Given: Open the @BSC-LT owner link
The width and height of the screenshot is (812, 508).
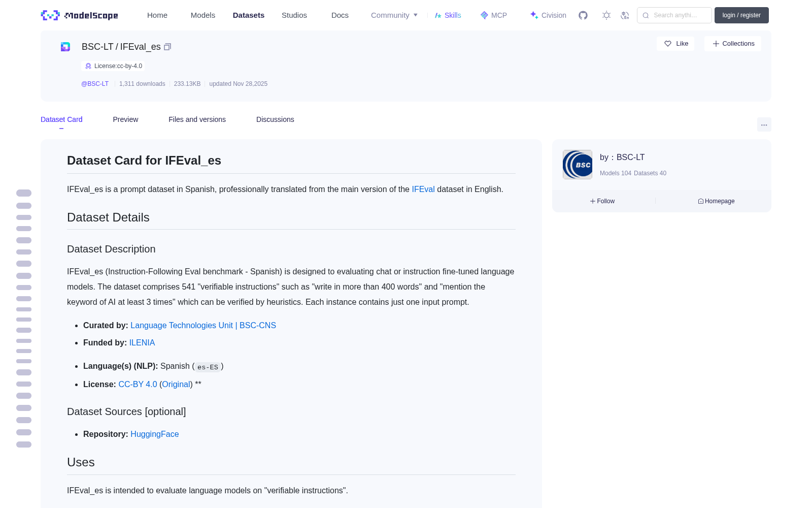Looking at the screenshot, I should tap(95, 84).
